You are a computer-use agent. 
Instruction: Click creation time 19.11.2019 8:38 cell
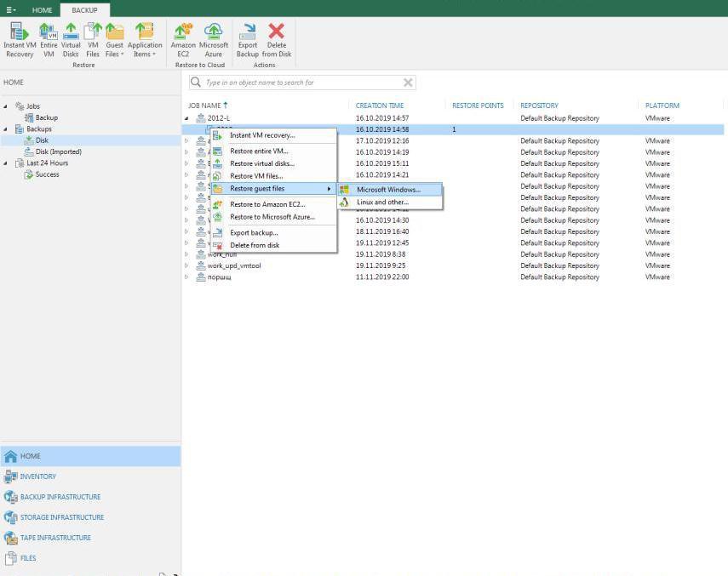[x=381, y=254]
